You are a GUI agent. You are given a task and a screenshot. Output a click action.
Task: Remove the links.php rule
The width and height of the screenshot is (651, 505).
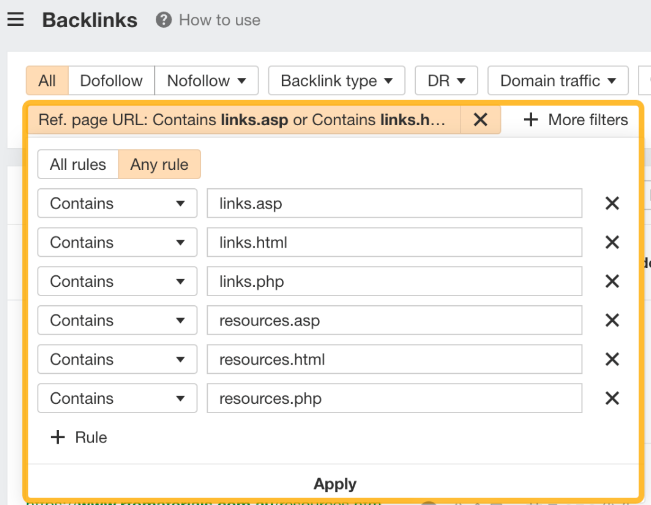coord(612,281)
